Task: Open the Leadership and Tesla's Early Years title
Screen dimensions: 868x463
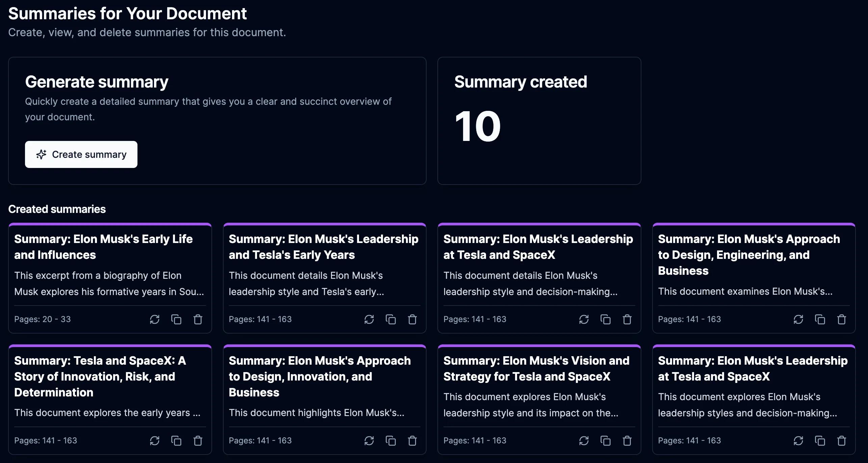Action: coord(324,247)
